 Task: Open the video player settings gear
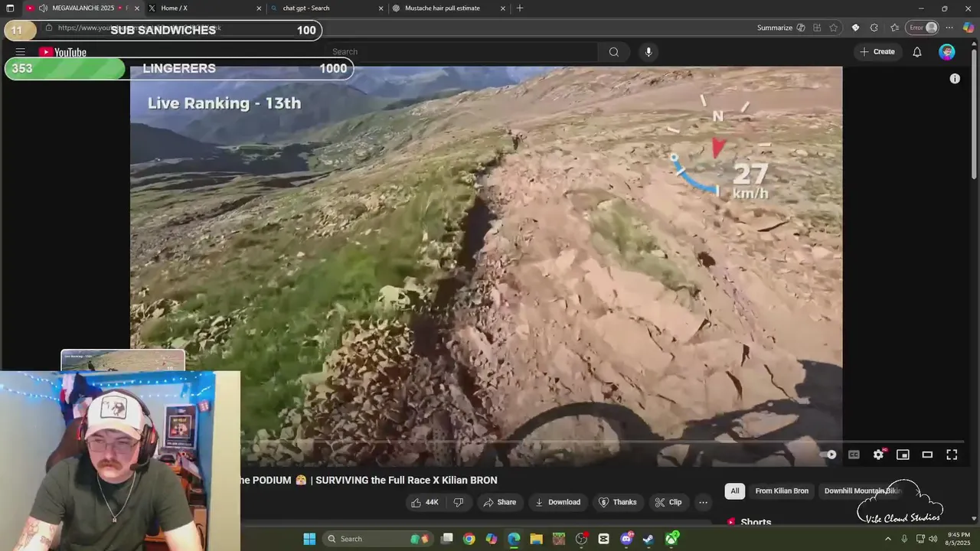click(879, 455)
